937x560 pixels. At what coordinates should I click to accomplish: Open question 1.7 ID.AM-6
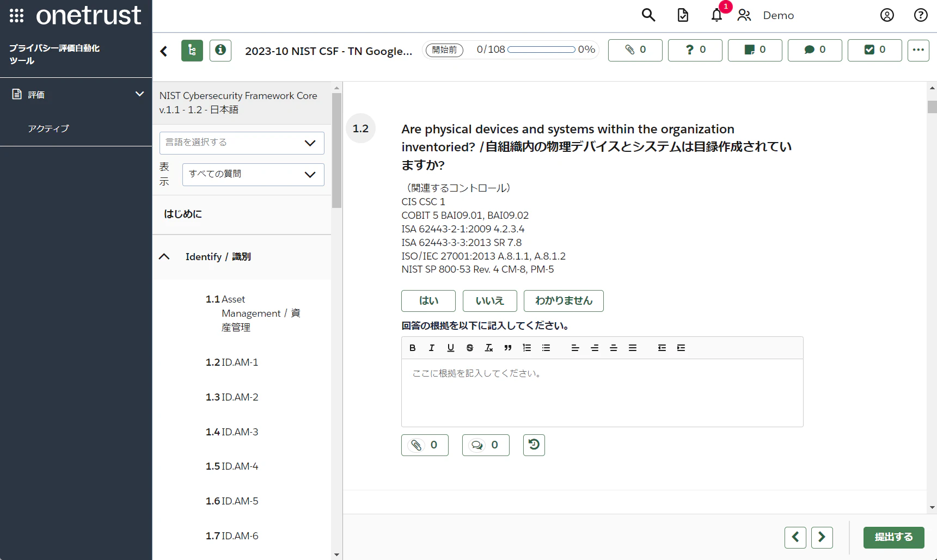pyautogui.click(x=232, y=536)
